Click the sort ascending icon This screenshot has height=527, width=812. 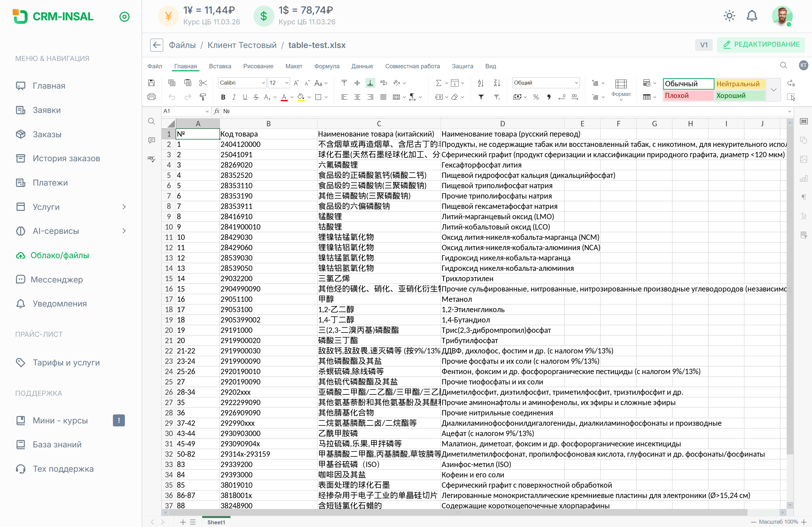click(x=481, y=83)
